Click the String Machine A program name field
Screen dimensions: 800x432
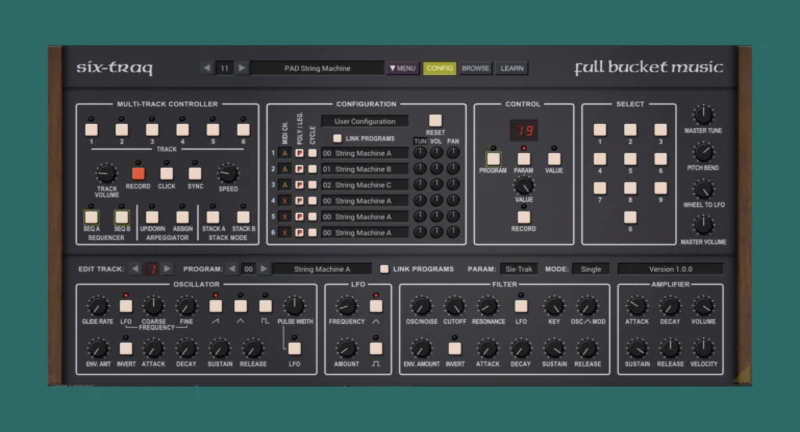322,269
